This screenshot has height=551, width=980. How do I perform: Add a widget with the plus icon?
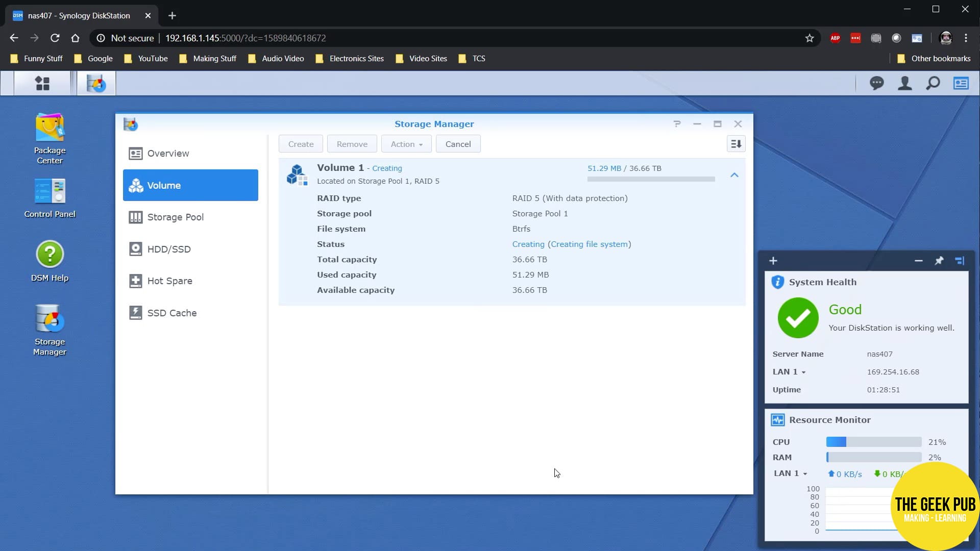pos(773,261)
